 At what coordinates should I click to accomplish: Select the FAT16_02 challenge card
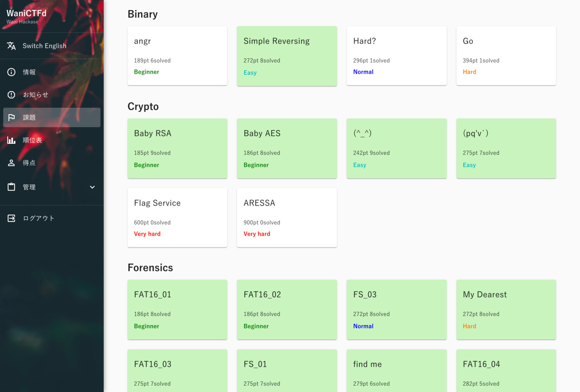pyautogui.click(x=287, y=309)
